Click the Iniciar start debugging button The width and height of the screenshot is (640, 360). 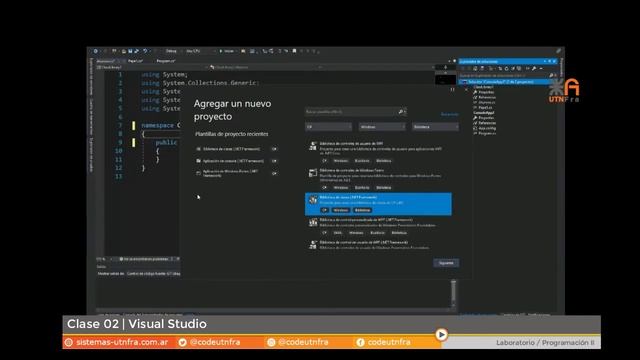click(227, 51)
